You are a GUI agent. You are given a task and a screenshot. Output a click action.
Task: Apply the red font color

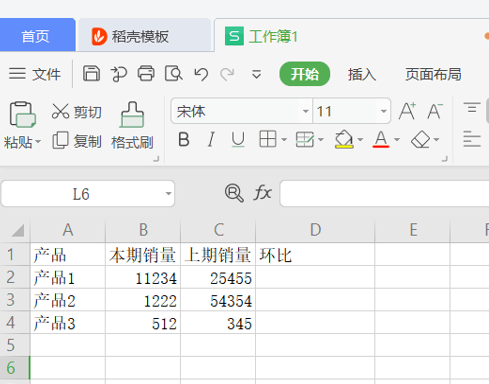point(381,139)
